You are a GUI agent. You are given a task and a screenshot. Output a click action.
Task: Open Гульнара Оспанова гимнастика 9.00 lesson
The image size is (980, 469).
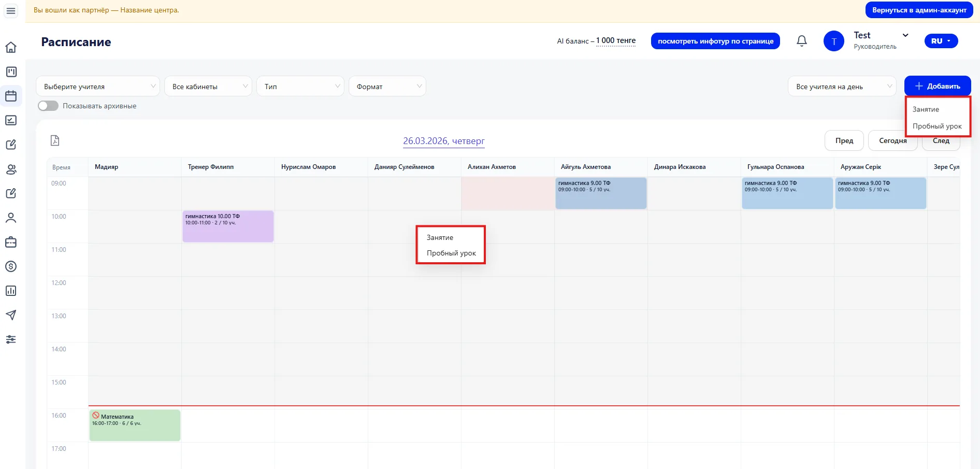pyautogui.click(x=787, y=193)
